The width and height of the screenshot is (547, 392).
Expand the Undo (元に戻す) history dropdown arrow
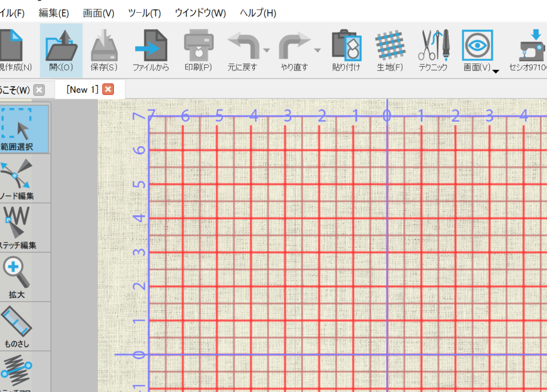point(266,51)
